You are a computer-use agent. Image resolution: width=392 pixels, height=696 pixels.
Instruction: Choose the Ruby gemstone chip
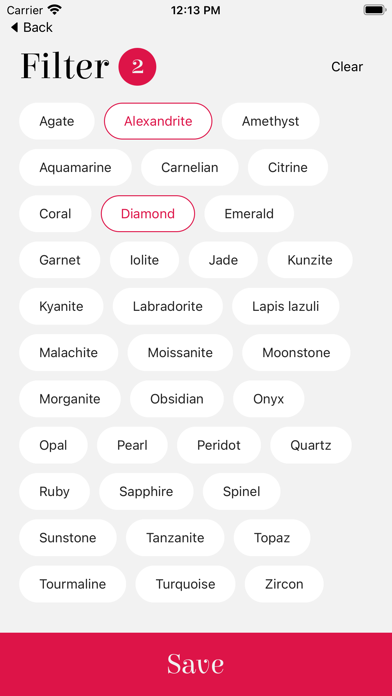(54, 491)
